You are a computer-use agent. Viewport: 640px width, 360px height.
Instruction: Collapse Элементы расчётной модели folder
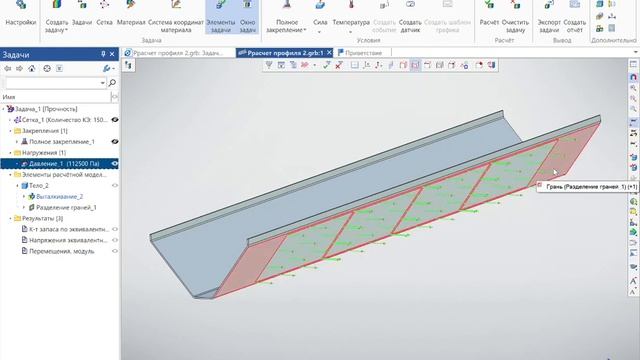[11, 175]
